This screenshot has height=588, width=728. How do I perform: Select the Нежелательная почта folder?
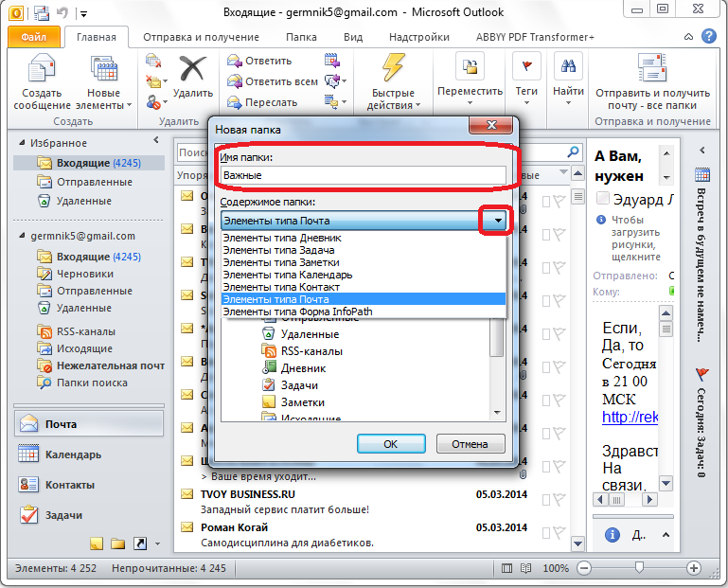coord(111,365)
